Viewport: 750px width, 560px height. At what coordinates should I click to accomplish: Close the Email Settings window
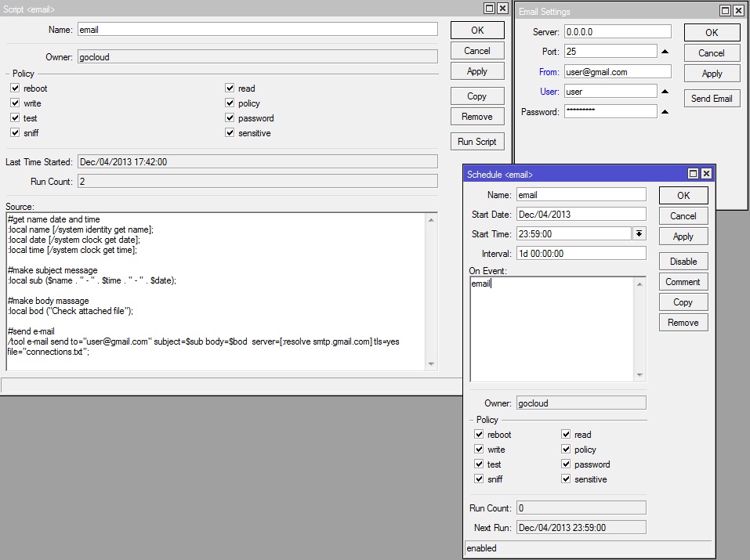[x=737, y=11]
